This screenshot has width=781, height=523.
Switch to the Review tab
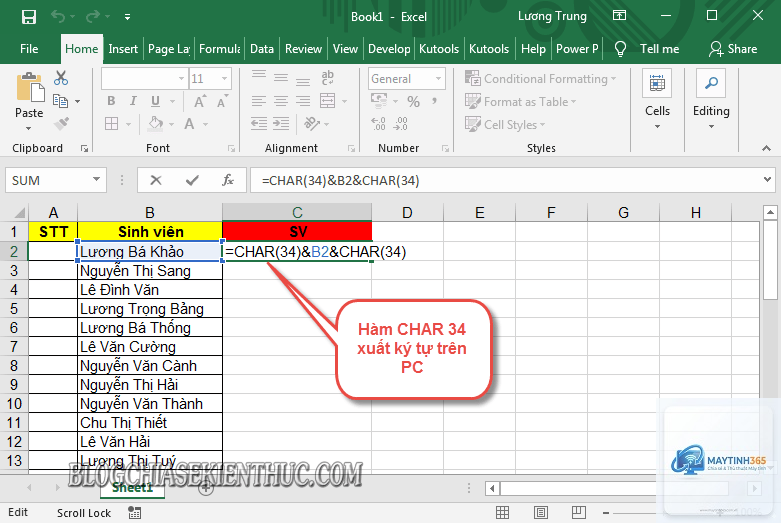(303, 49)
